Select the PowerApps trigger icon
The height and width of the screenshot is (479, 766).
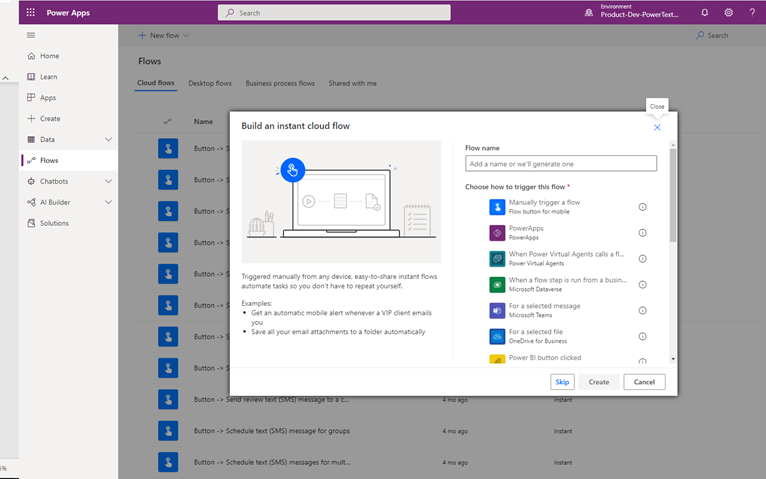(497, 233)
